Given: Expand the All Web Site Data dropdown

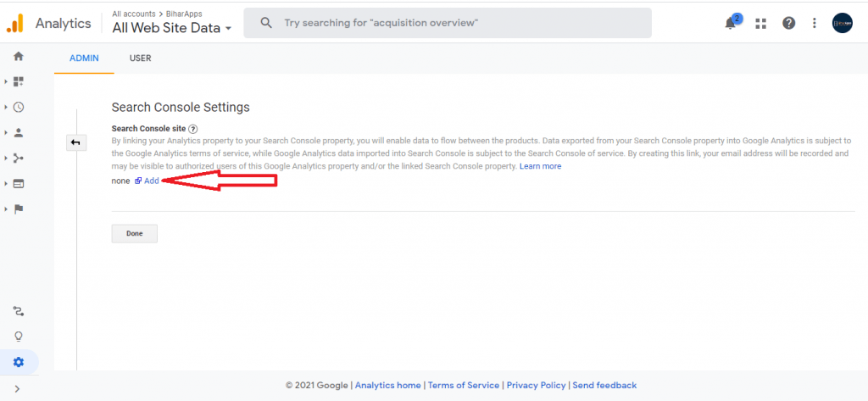Looking at the screenshot, I should pyautogui.click(x=171, y=28).
